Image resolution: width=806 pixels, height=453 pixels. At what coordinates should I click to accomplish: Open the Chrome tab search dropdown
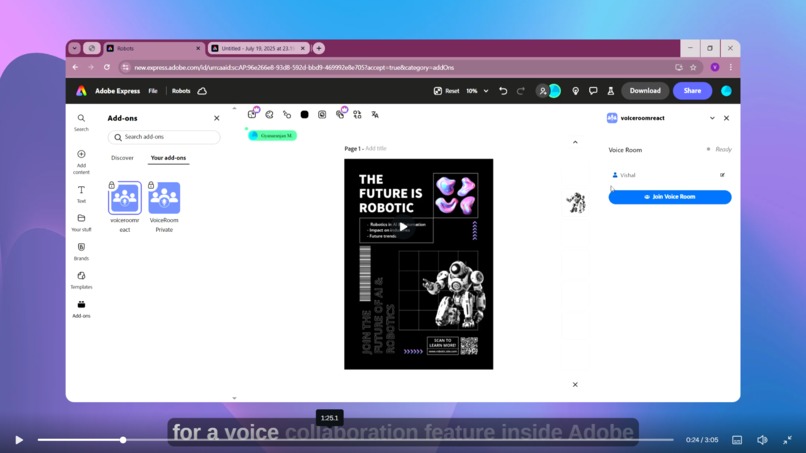pyautogui.click(x=75, y=48)
